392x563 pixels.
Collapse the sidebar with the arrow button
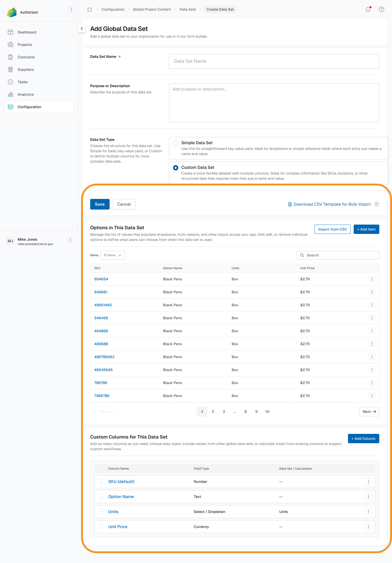(82, 29)
